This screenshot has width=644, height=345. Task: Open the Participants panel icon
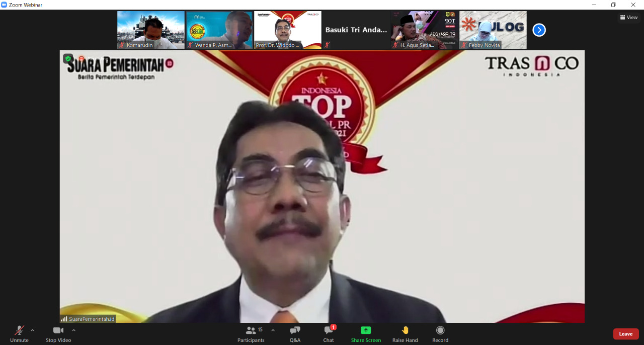(x=251, y=330)
